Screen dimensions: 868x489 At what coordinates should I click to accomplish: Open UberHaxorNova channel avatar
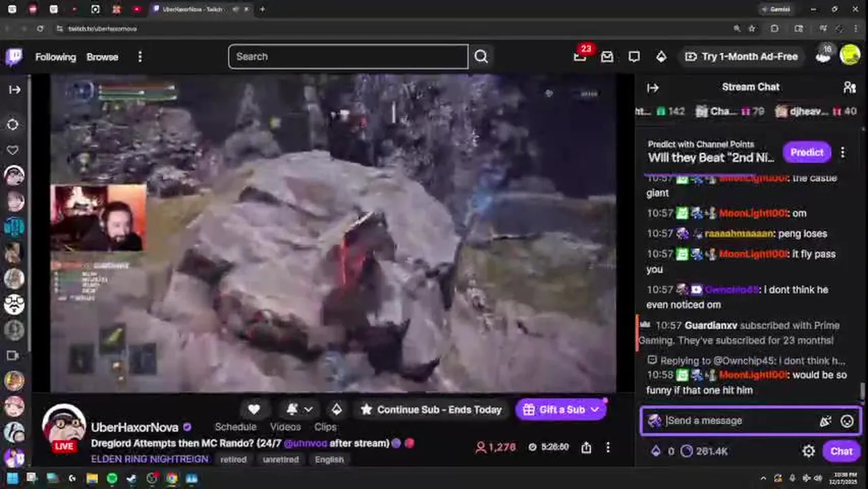[64, 427]
